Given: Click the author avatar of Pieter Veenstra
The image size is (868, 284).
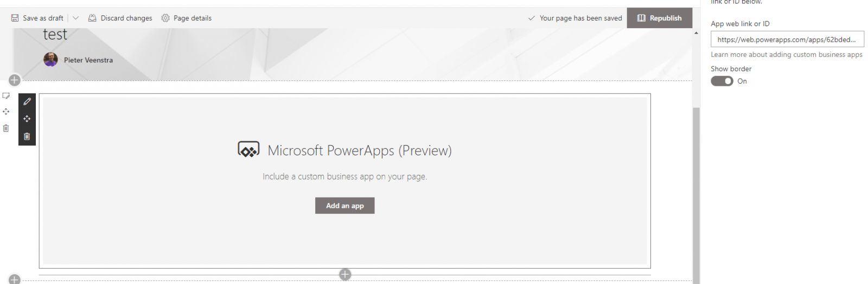Looking at the screenshot, I should [50, 60].
